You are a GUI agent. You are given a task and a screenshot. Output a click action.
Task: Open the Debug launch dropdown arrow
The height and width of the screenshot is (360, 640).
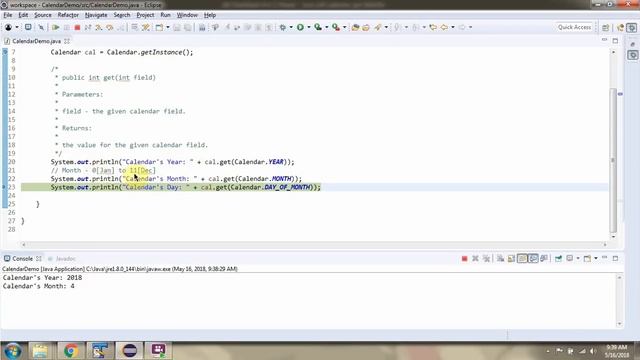point(291,27)
